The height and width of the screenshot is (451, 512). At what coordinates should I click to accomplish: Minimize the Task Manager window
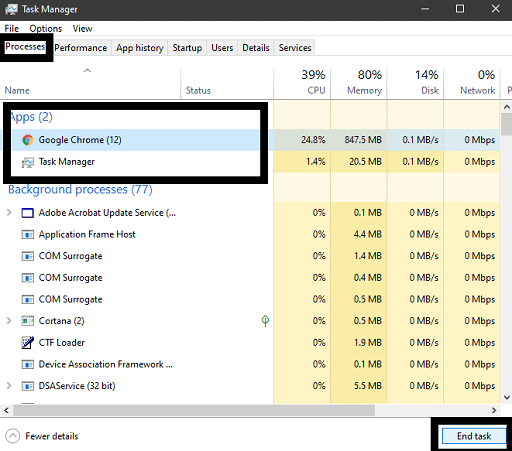[x=425, y=9]
